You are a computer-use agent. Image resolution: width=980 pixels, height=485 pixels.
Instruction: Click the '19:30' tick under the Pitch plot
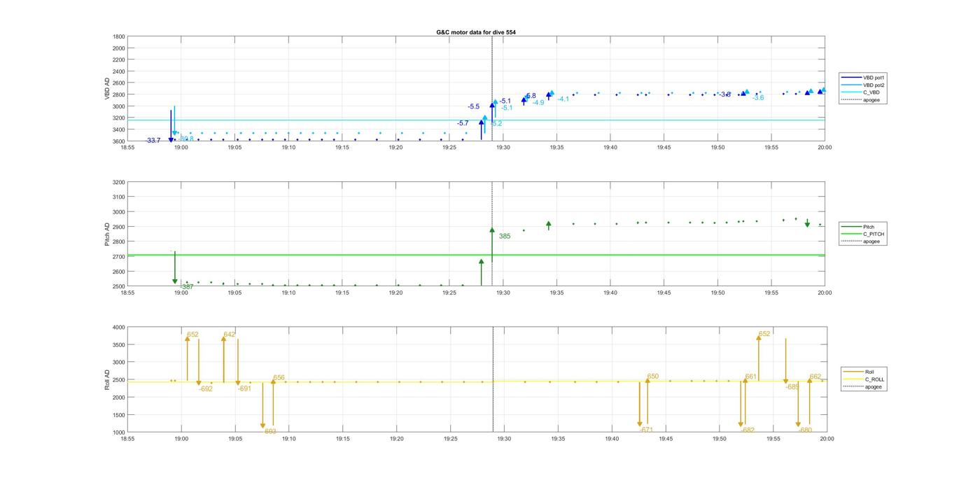click(503, 293)
